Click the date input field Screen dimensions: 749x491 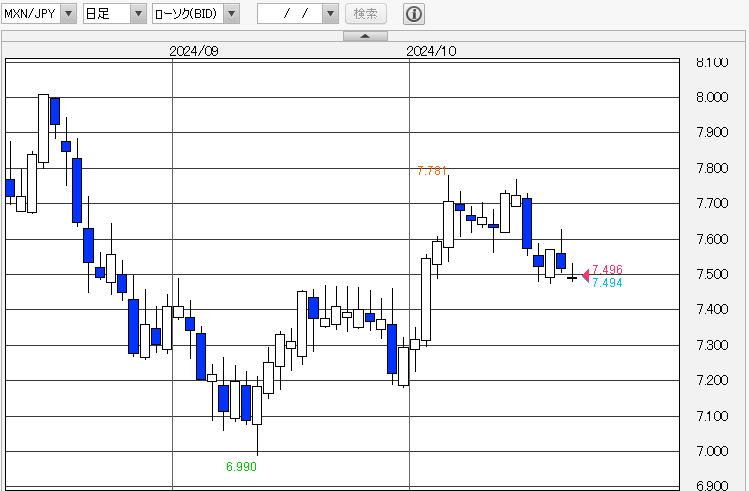pos(290,14)
